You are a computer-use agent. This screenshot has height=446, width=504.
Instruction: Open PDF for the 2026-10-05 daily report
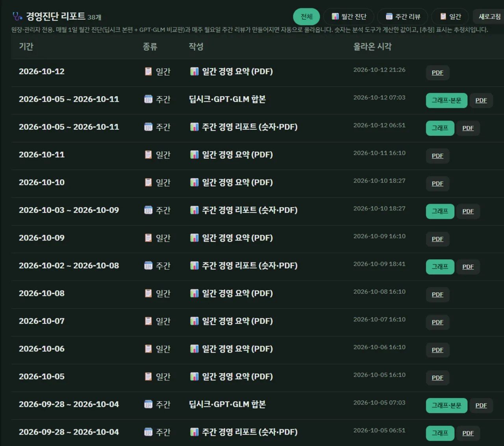pos(437,378)
